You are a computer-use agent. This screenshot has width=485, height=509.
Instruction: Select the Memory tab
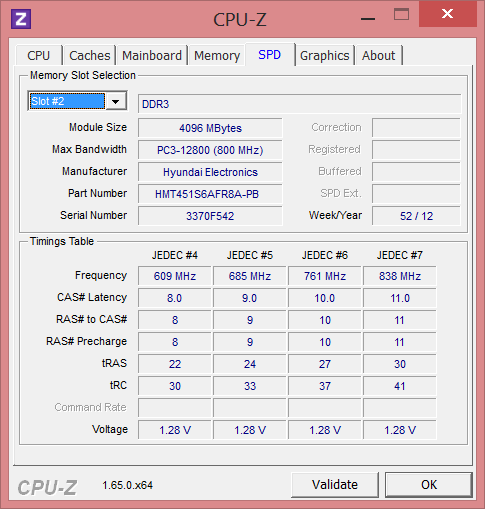coord(217,55)
